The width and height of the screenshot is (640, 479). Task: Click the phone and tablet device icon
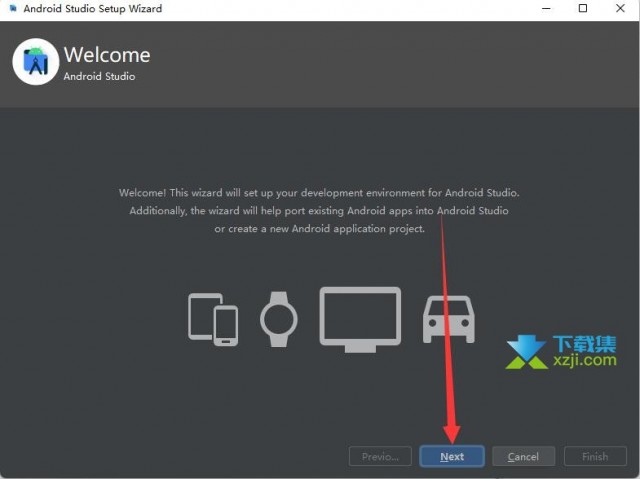pos(213,319)
